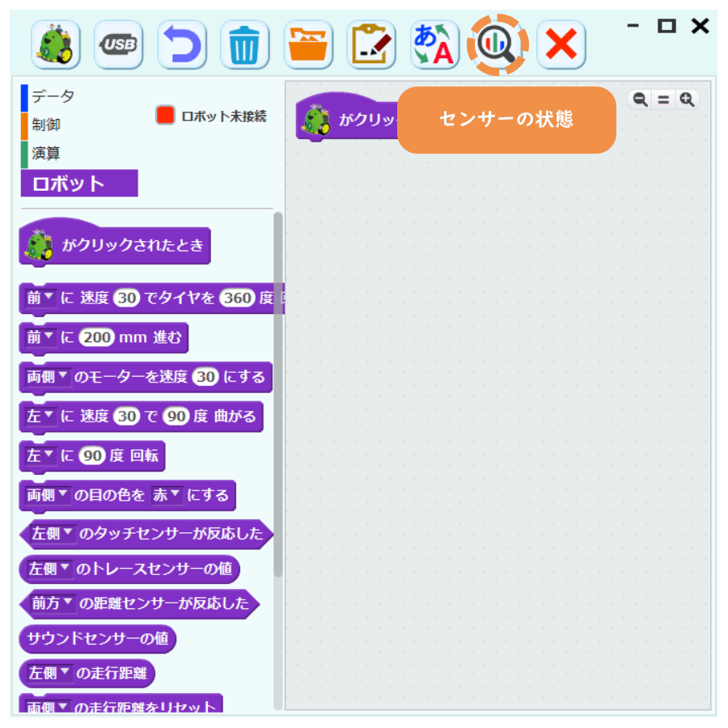728x728 pixels.
Task: Select the 制御 category
Action: 45,125
